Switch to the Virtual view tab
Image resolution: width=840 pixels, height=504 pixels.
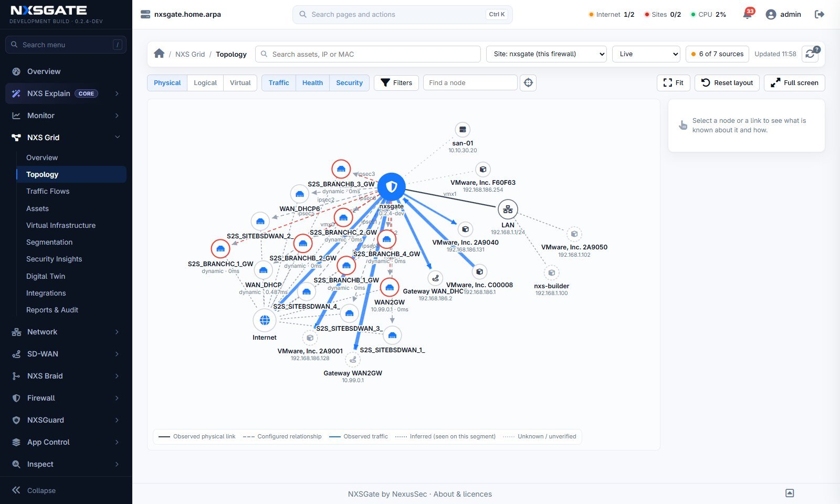[x=240, y=83]
